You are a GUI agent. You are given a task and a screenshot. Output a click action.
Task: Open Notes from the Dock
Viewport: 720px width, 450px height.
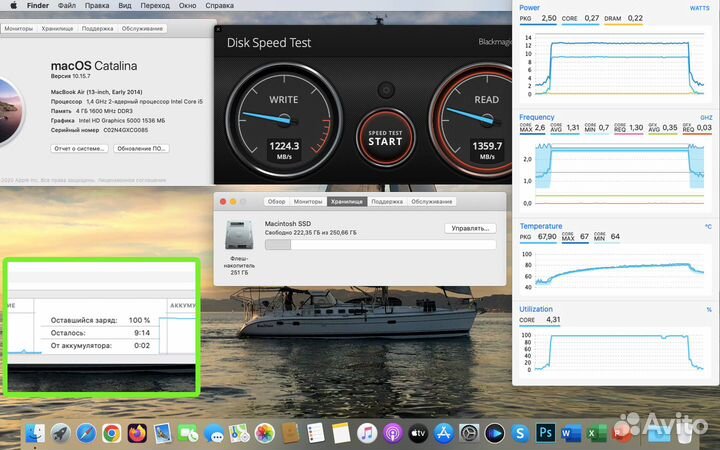click(x=341, y=433)
